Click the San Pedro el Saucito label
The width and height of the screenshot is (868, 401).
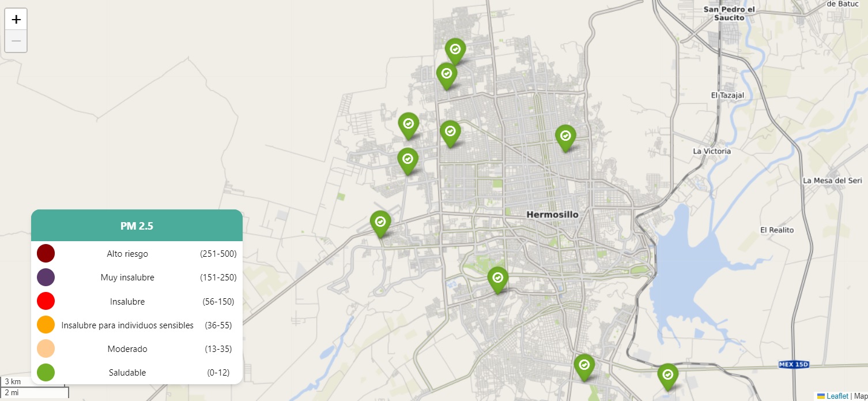click(x=729, y=13)
